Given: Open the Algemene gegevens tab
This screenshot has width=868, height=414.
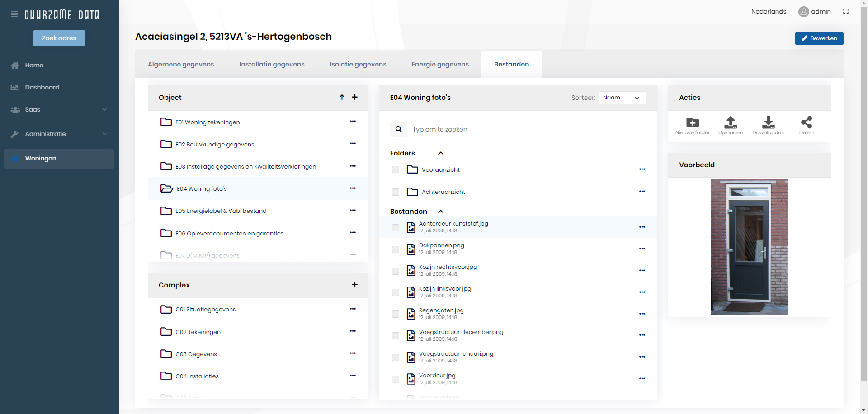Looking at the screenshot, I should pyautogui.click(x=181, y=64).
